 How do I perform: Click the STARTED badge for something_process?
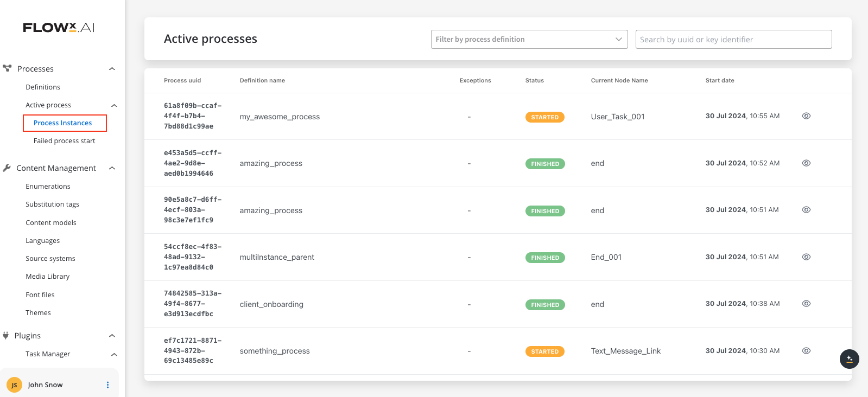544,351
